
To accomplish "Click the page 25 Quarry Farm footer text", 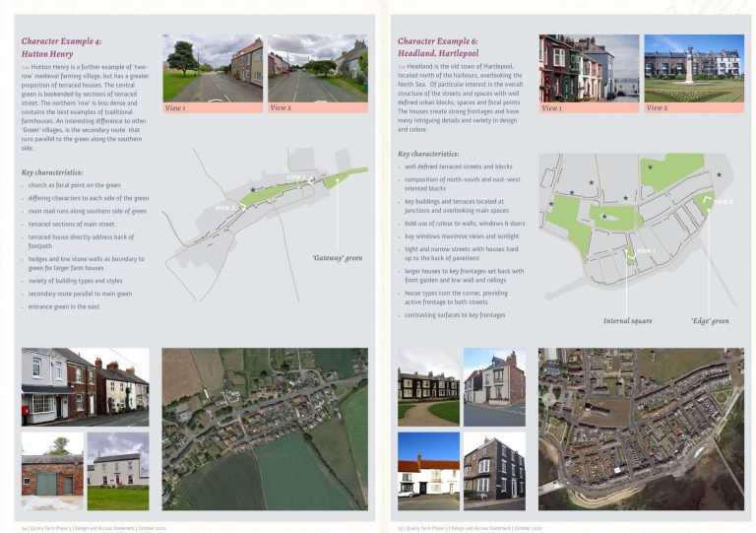I will pos(470,528).
